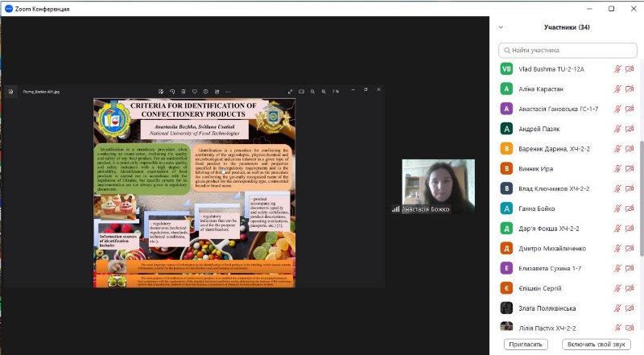
Task: Collapse the Участники panel chevron
Action: point(502,27)
